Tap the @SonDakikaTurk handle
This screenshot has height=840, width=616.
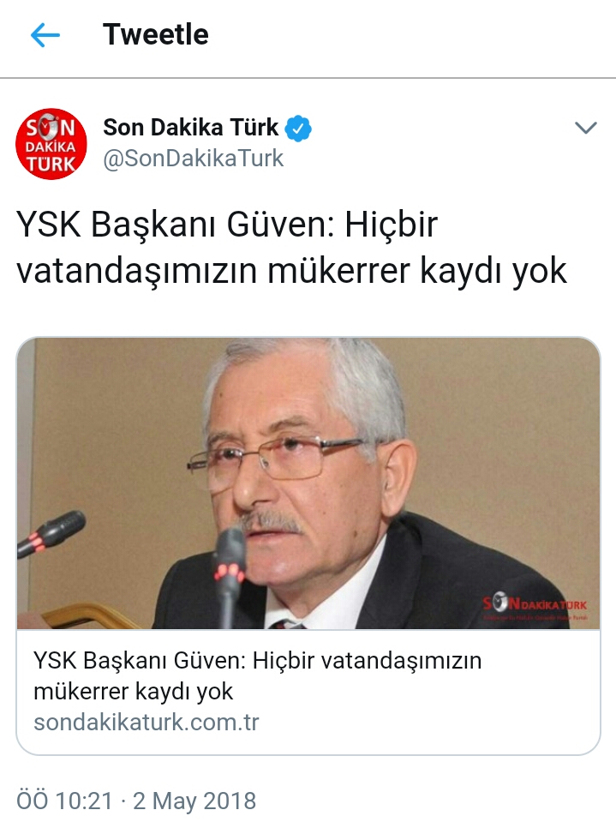193,159
